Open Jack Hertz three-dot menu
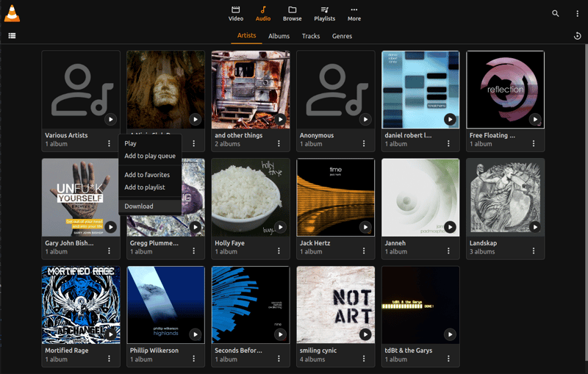This screenshot has height=374, width=588. click(x=364, y=251)
